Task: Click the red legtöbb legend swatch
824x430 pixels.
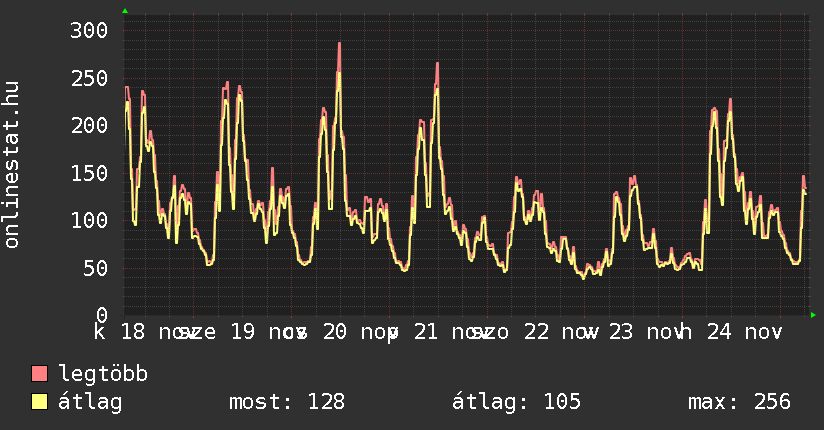Action: 40,374
